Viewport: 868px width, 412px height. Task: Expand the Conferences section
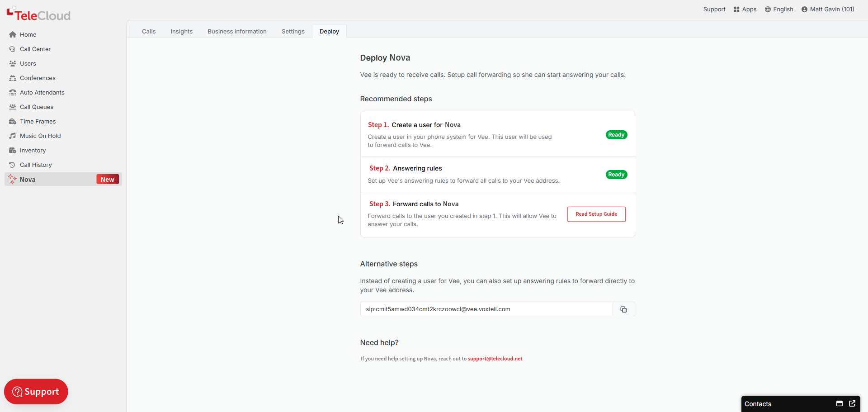pyautogui.click(x=38, y=78)
